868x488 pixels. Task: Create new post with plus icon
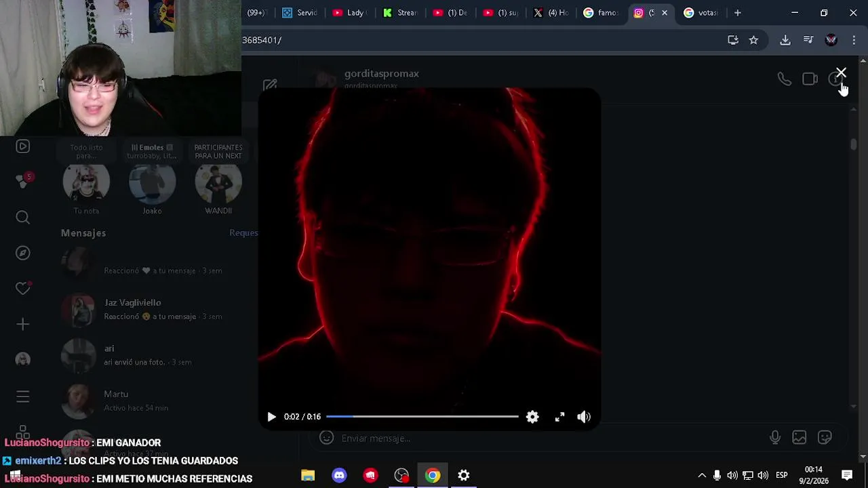click(x=22, y=325)
